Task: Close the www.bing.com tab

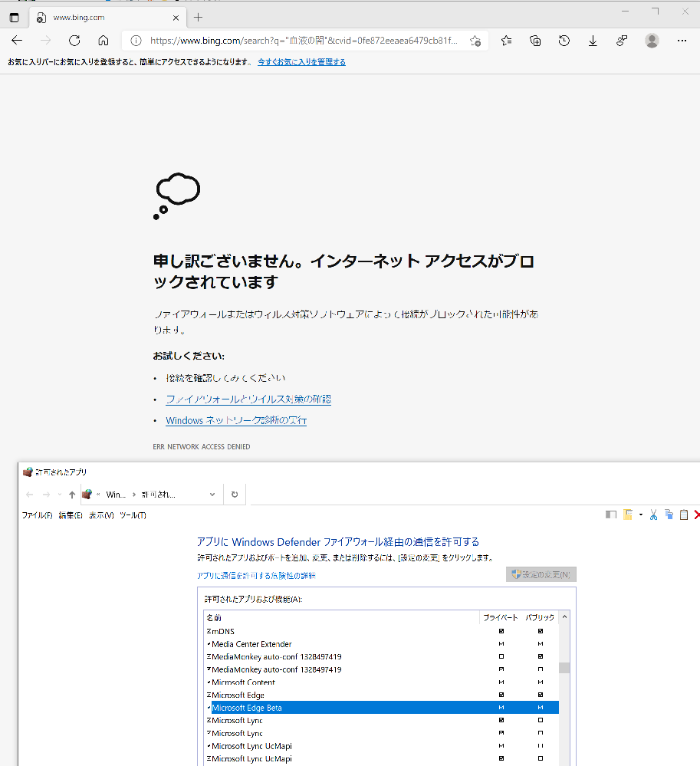Action: point(176,18)
